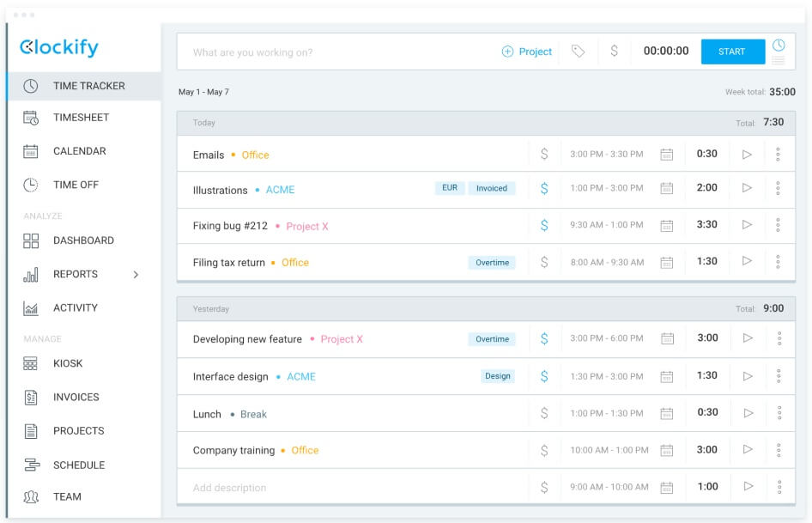
Task: Open calendar picker for the Emails entry
Action: click(666, 155)
